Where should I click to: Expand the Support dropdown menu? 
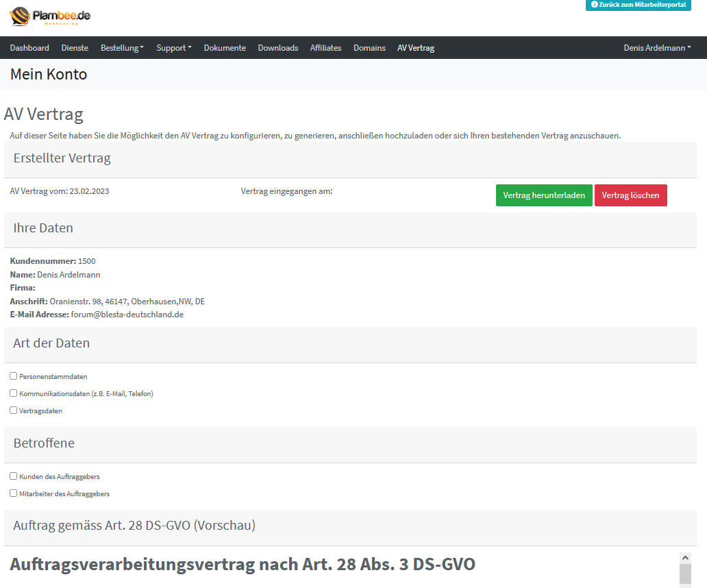[173, 48]
